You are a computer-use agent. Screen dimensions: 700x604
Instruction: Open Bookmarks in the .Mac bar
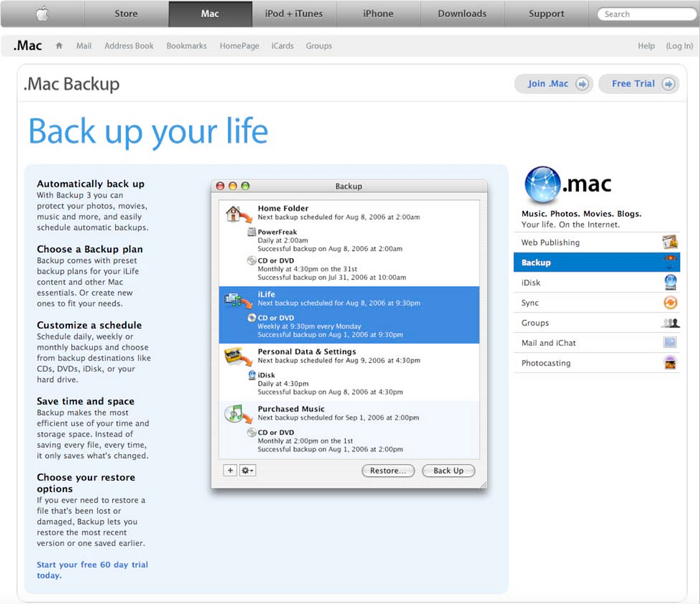pyautogui.click(x=187, y=45)
